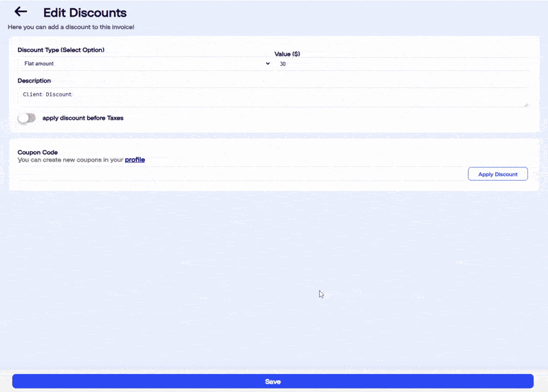The height and width of the screenshot is (392, 548).
Task: Click the 'Coupon Code' section label
Action: click(x=37, y=152)
